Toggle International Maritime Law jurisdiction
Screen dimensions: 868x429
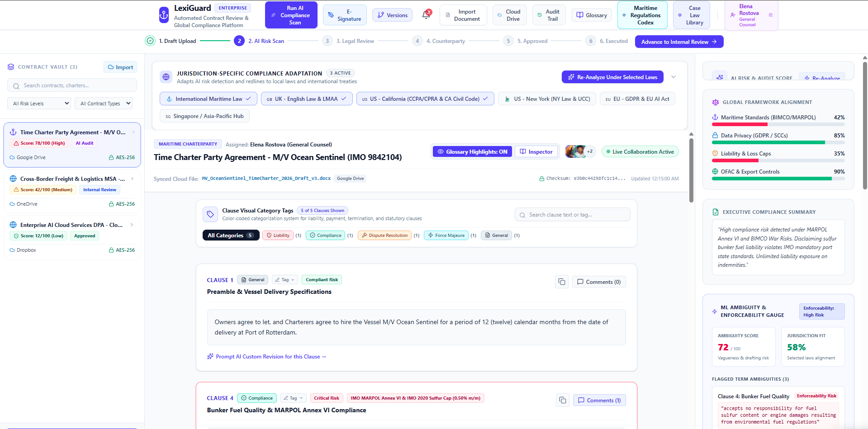pos(209,99)
